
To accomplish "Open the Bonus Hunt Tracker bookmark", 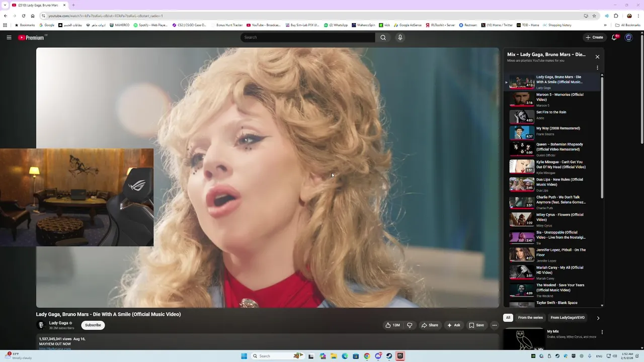I will tap(226, 25).
